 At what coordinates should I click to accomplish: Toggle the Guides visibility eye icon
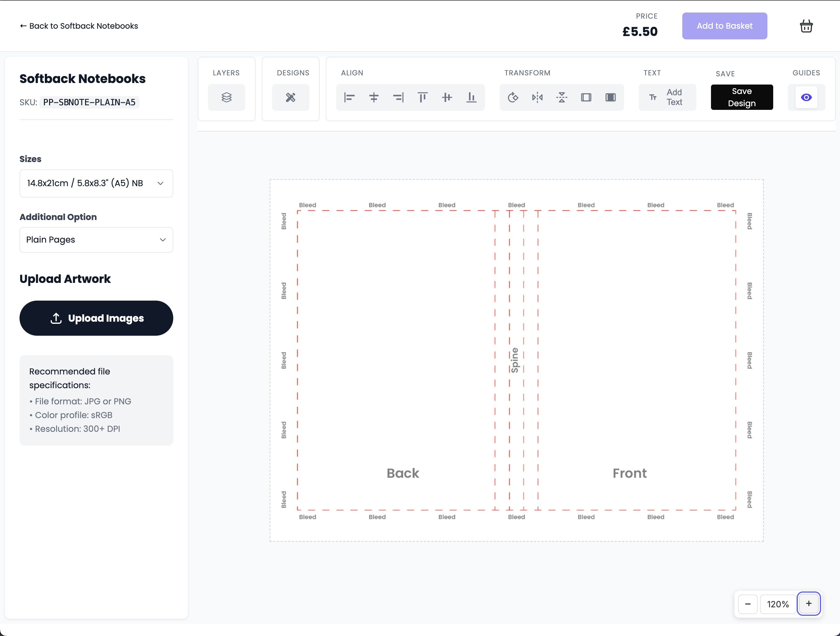(x=806, y=97)
